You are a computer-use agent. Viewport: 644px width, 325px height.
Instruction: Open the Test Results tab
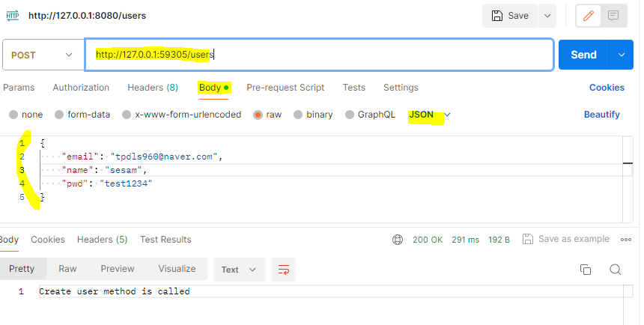[x=165, y=240]
